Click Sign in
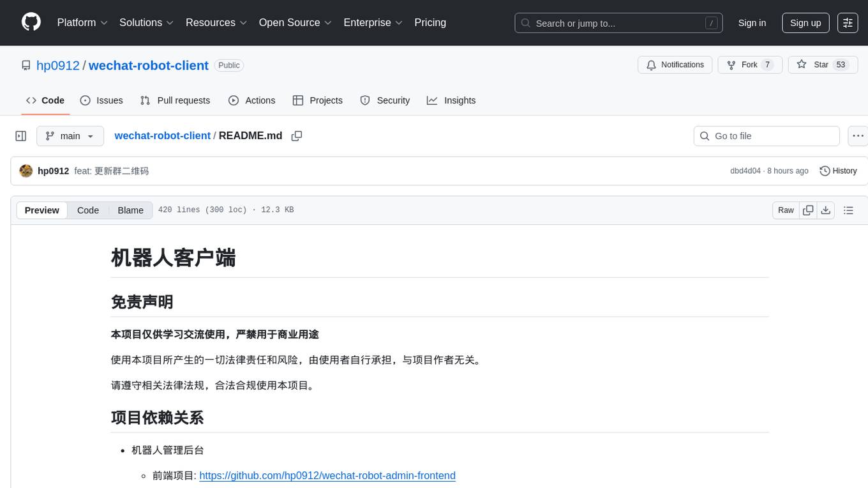868x488 pixels. [x=752, y=23]
